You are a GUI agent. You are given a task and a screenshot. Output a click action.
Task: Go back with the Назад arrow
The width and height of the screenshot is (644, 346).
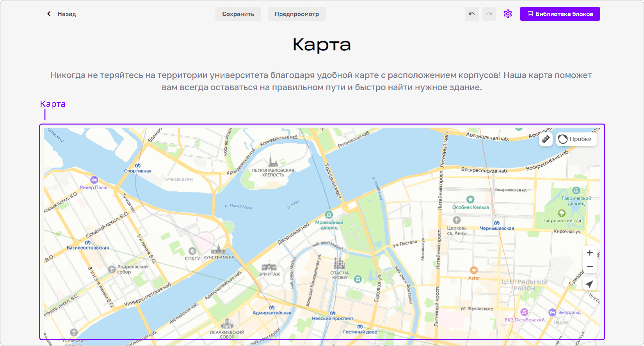click(49, 14)
